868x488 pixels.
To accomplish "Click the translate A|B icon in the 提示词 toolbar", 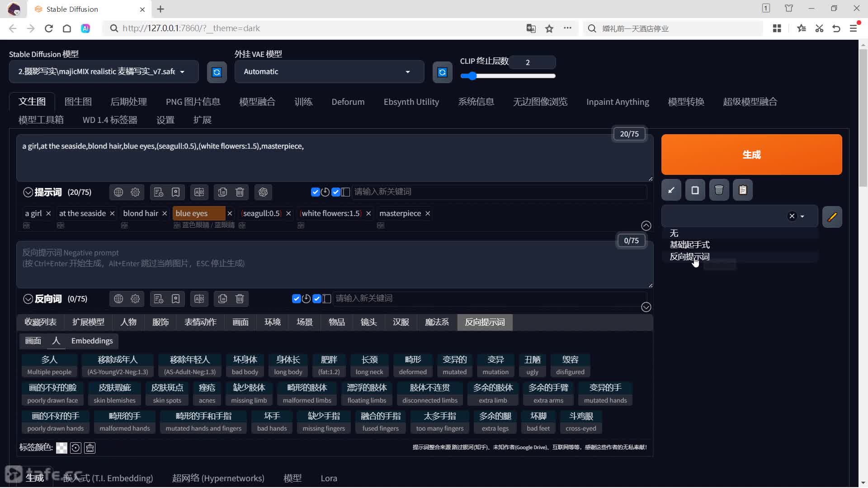I will tap(199, 192).
